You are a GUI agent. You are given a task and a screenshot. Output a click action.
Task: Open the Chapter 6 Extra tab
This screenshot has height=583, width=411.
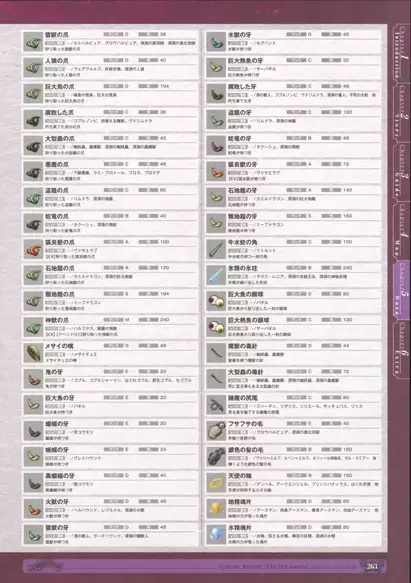pyautogui.click(x=401, y=350)
